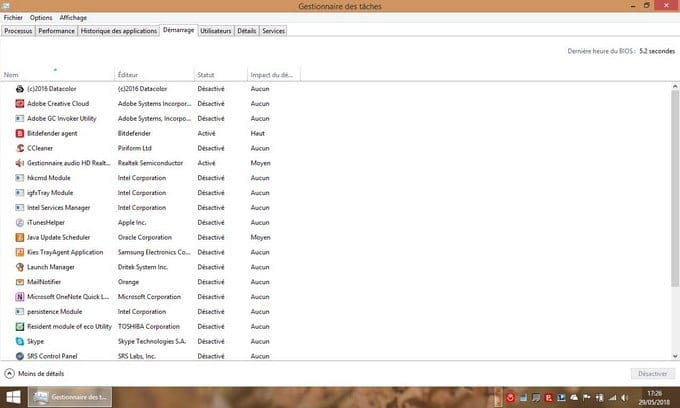Click Skype Technologies S.A. publisher cell
This screenshot has height=408, width=680.
click(x=152, y=341)
